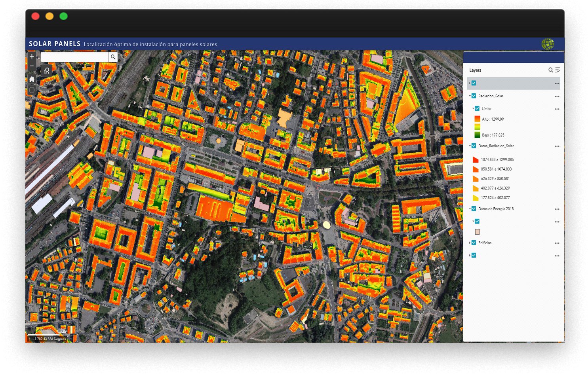Expand the Edificios layer
This screenshot has height=379, width=588.
coord(470,243)
